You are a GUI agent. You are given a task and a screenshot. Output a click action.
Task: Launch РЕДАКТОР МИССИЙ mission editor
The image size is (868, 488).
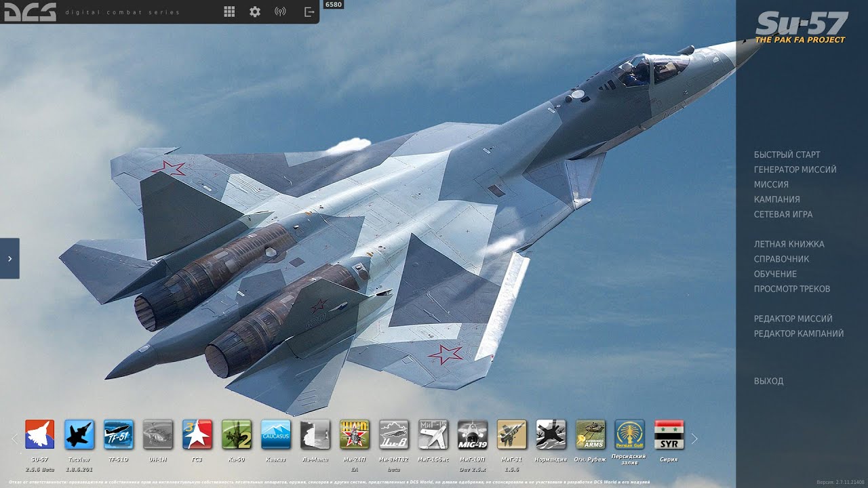[x=793, y=319]
